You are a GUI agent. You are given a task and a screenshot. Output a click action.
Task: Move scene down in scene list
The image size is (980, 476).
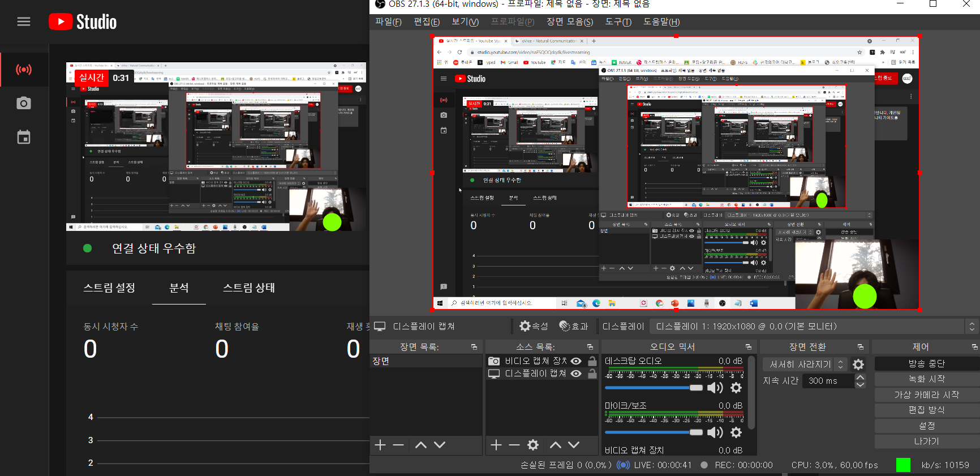(x=440, y=445)
